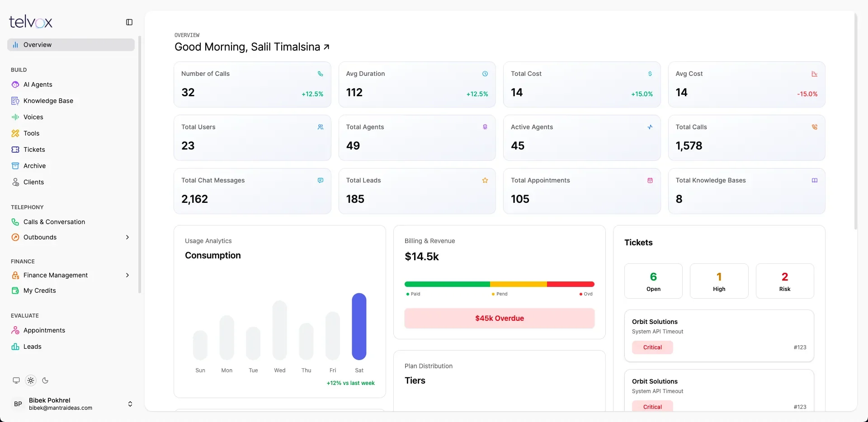Click chart icon on Avg Cost card

[815, 74]
